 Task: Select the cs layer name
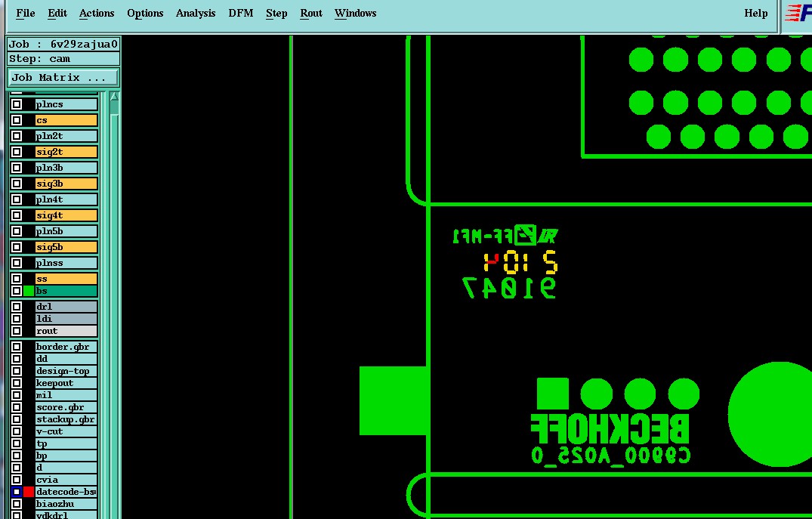click(x=66, y=120)
